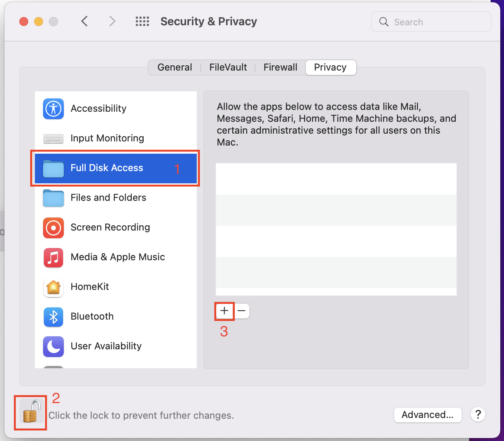
Task: Switch to the General tab
Action: click(175, 68)
